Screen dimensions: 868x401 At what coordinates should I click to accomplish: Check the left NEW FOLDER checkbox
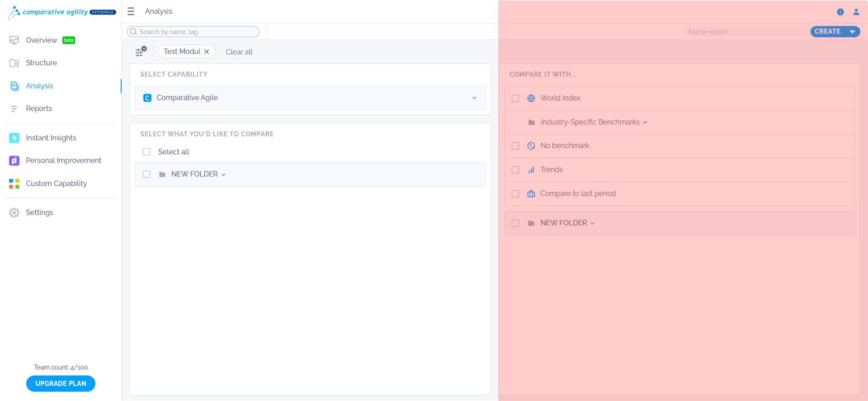click(x=146, y=175)
